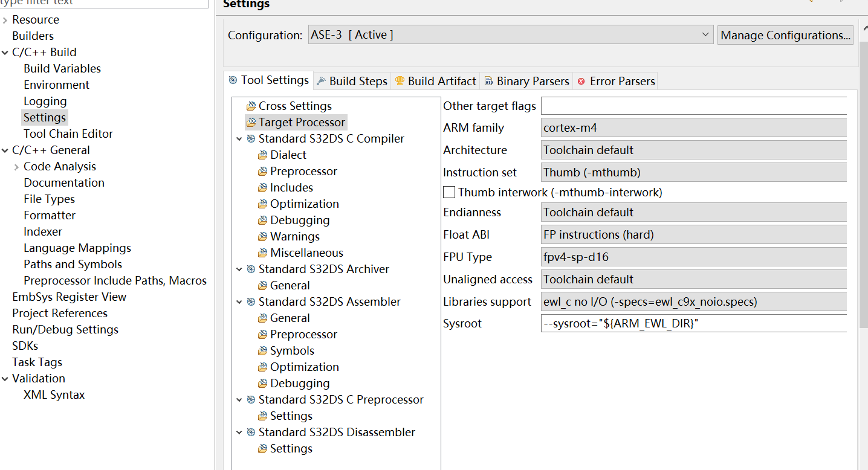Enable Thumb interwork checkbox

click(x=449, y=193)
